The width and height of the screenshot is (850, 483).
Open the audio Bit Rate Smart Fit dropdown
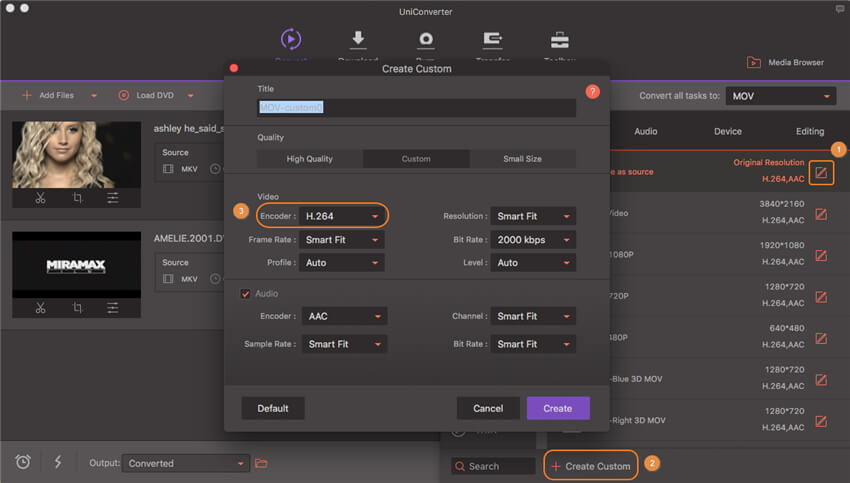click(x=533, y=344)
